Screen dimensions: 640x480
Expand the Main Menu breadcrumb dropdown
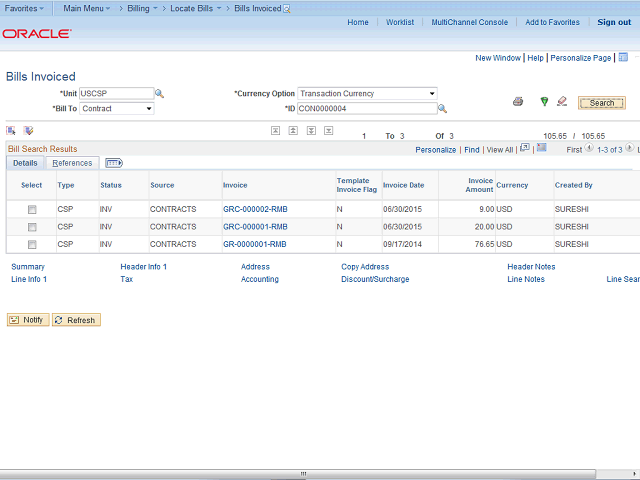85,8
